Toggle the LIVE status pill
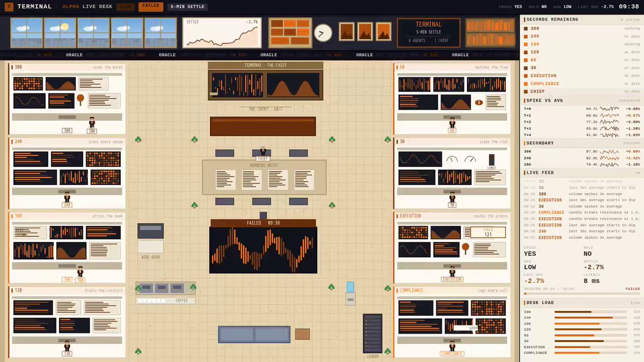644x362 pixels. pos(126,7)
